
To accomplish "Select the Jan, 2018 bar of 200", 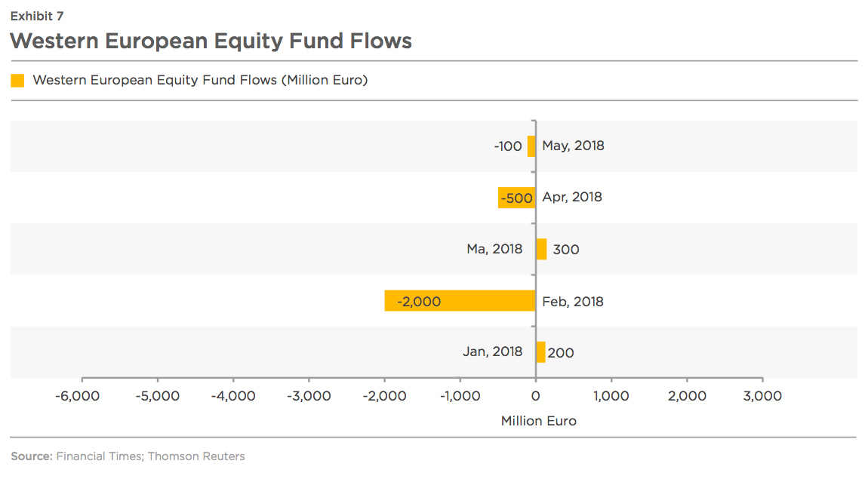I will (x=541, y=352).
